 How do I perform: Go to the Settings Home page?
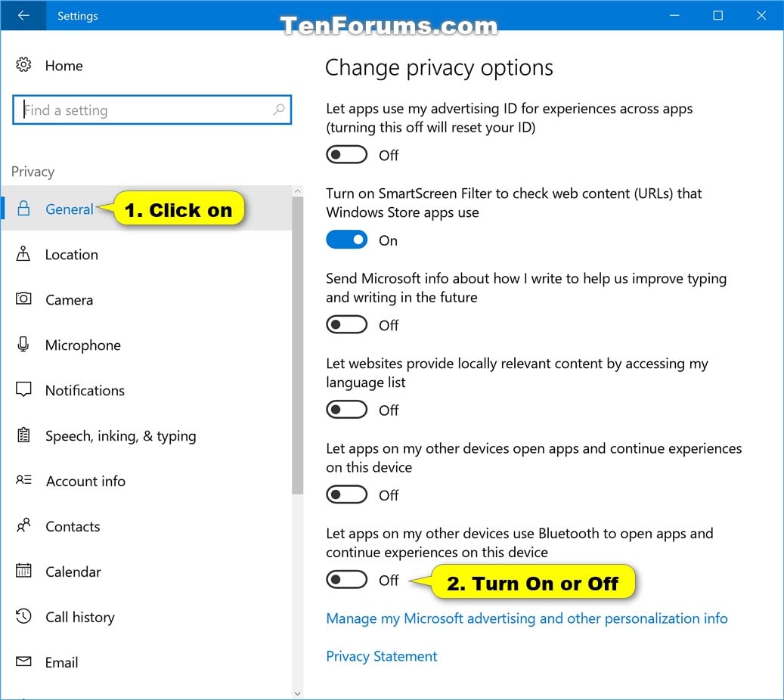(64, 66)
